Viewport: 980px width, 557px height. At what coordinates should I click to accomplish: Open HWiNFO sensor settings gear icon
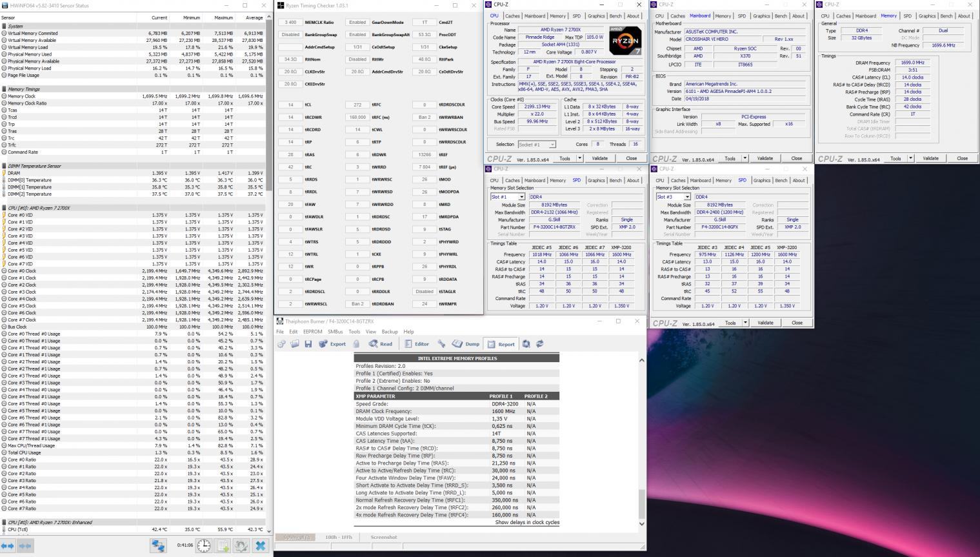click(241, 545)
